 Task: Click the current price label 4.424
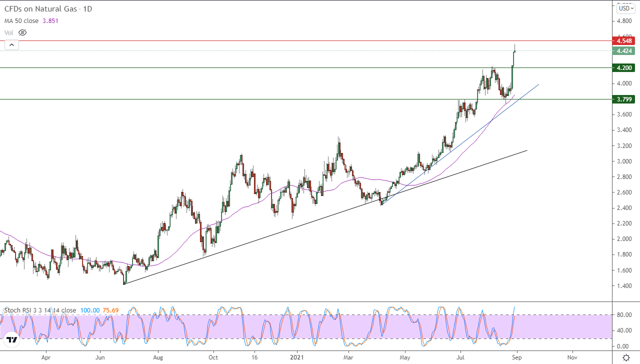tap(625, 50)
